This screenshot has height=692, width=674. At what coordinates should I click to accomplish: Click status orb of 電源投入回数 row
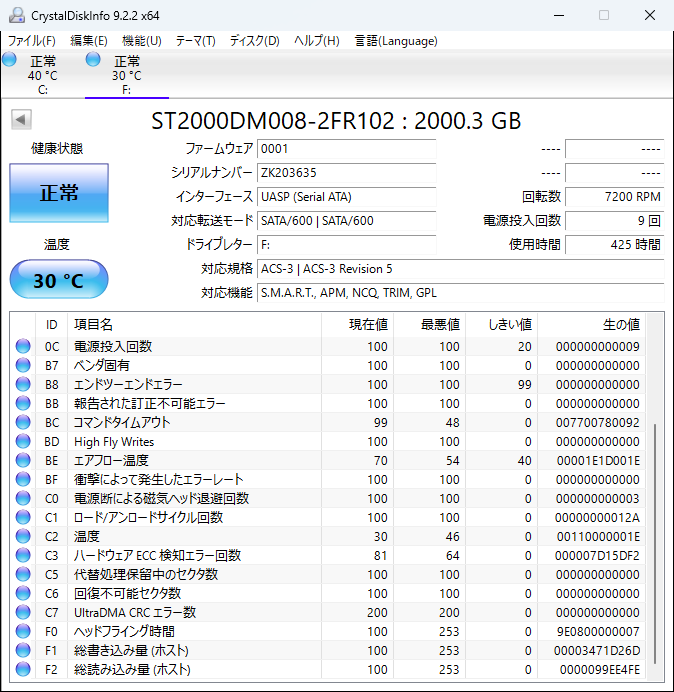pyautogui.click(x=23, y=346)
